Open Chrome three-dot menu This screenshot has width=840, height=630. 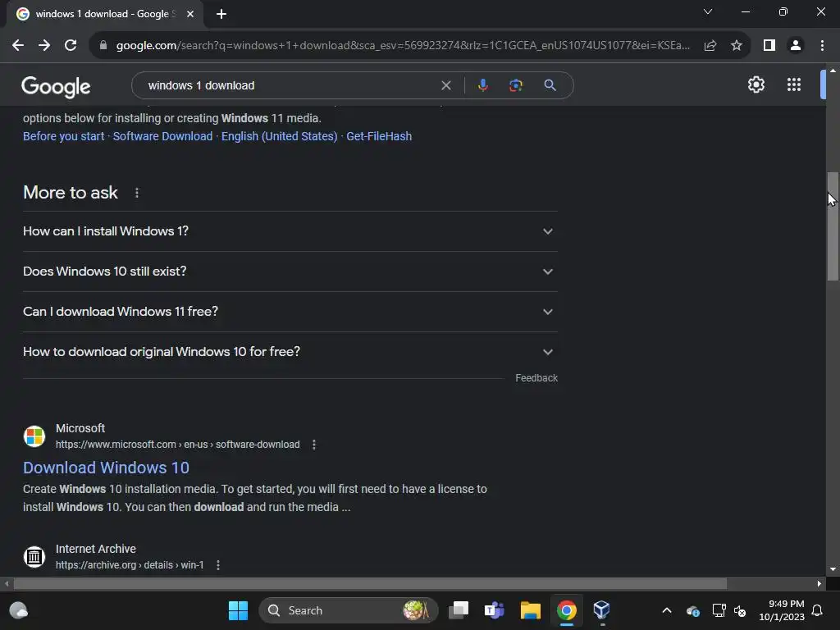pyautogui.click(x=822, y=46)
